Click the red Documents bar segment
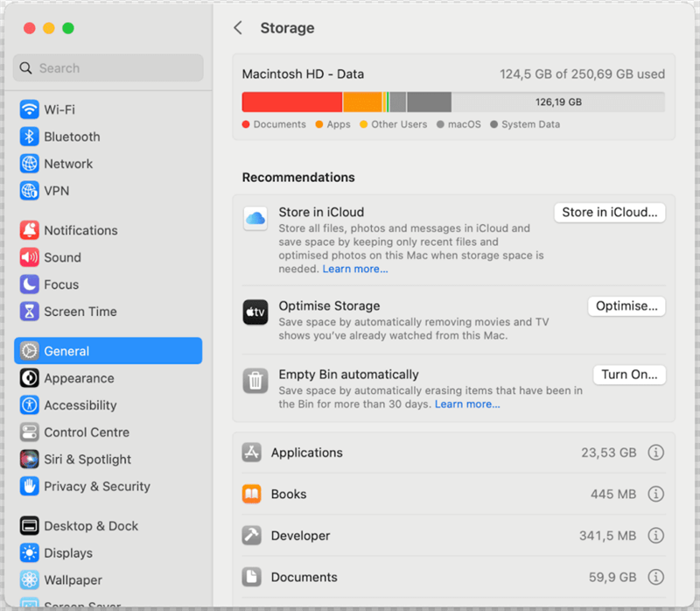The width and height of the screenshot is (700, 611). point(292,102)
